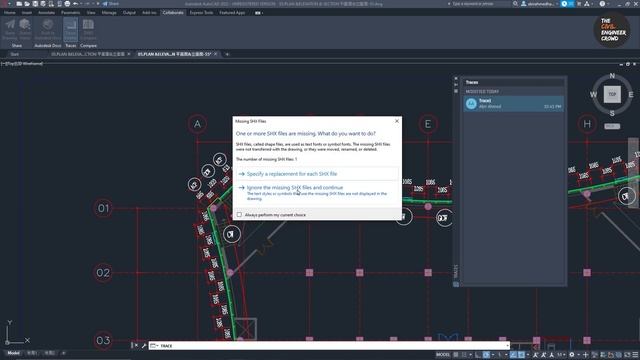Click the viewport controls label Top 2D Wireframe

pos(22,64)
